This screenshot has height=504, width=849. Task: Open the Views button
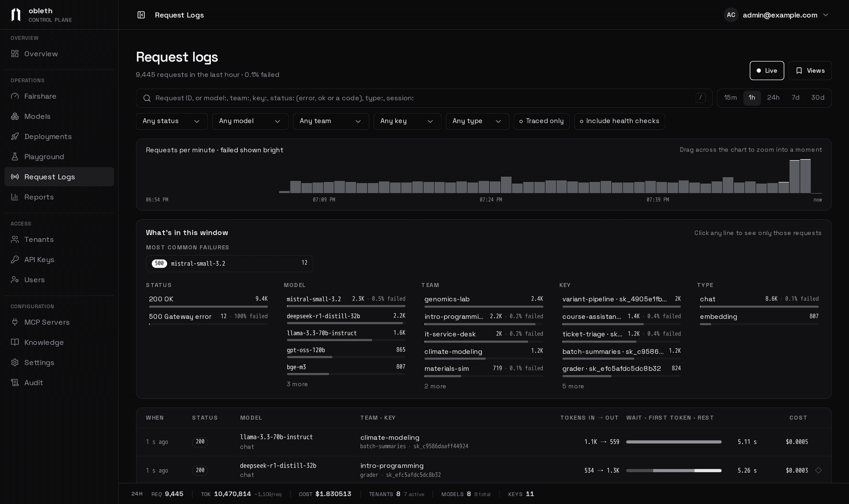(x=810, y=71)
